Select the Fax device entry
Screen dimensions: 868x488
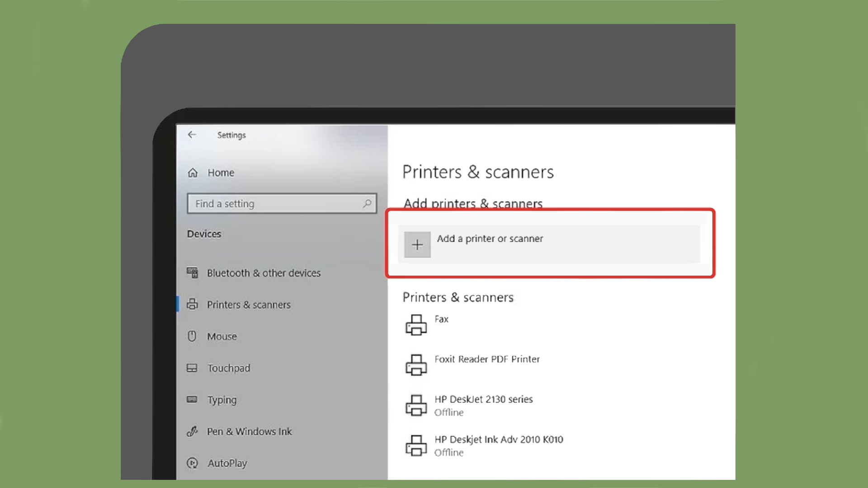[441, 319]
